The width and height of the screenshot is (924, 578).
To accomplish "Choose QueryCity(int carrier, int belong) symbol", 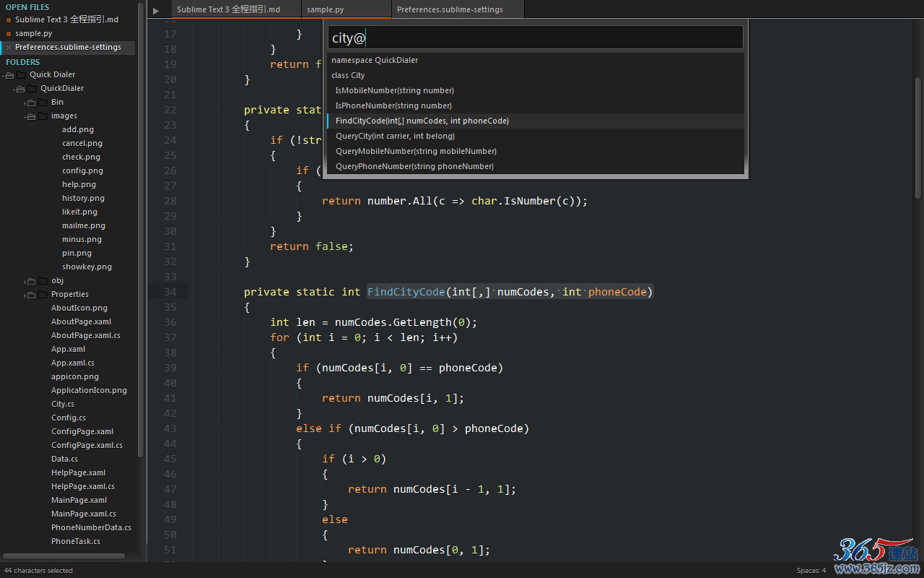I will 535,136.
